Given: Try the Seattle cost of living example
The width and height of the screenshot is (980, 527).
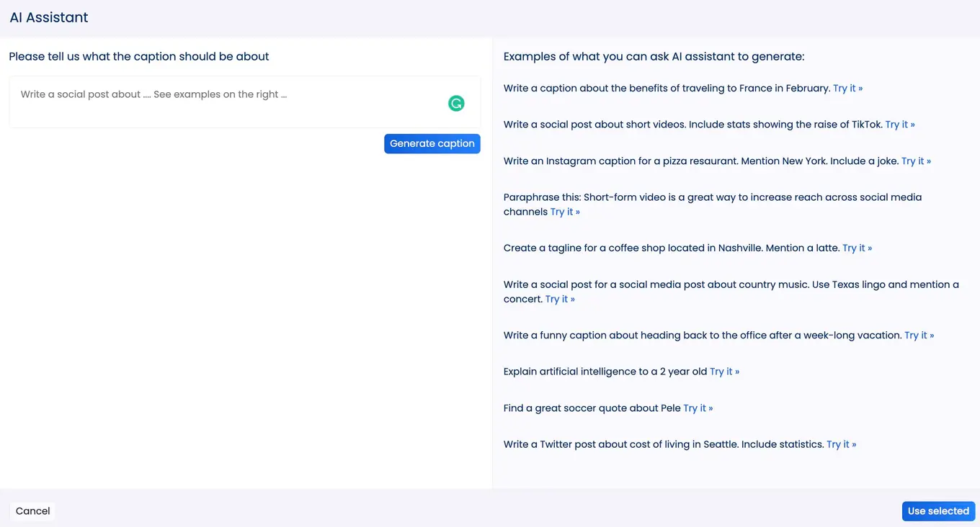Looking at the screenshot, I should (x=841, y=444).
